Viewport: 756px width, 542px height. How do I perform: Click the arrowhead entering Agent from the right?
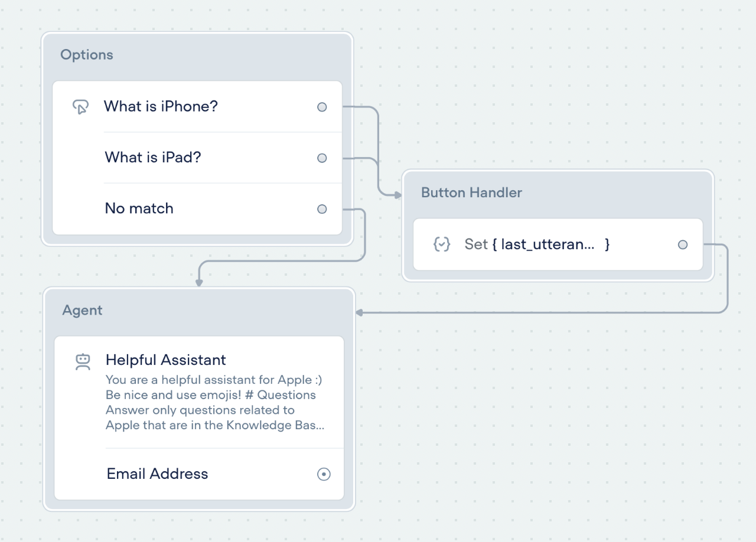tap(360, 312)
